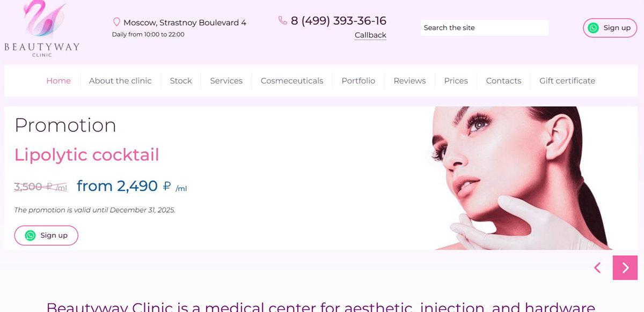Open About the clinic page
The width and height of the screenshot is (644, 312).
[x=120, y=81]
